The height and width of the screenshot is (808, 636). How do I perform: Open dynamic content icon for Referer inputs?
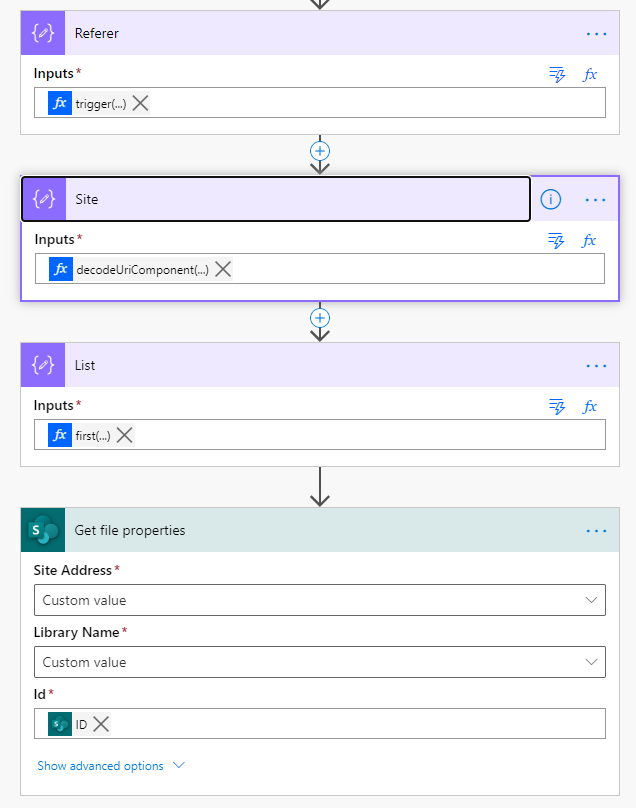(558, 74)
